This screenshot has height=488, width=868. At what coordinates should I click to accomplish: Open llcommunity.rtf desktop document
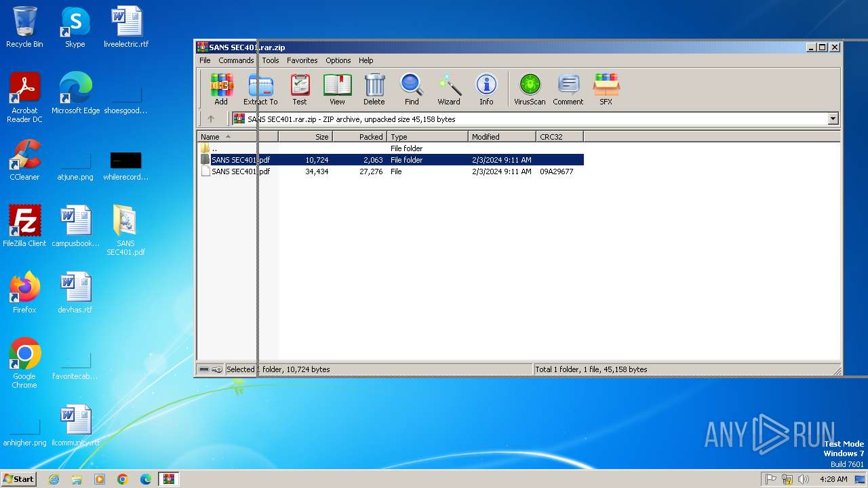(75, 426)
